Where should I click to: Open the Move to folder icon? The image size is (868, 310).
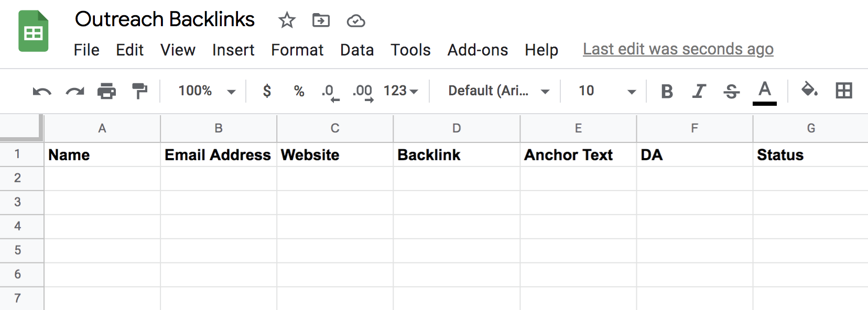point(321,20)
